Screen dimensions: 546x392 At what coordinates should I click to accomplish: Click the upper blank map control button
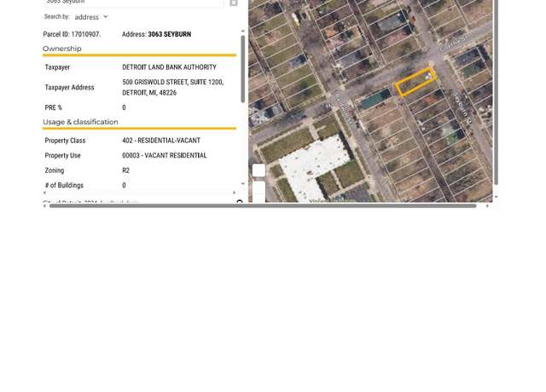click(x=258, y=170)
